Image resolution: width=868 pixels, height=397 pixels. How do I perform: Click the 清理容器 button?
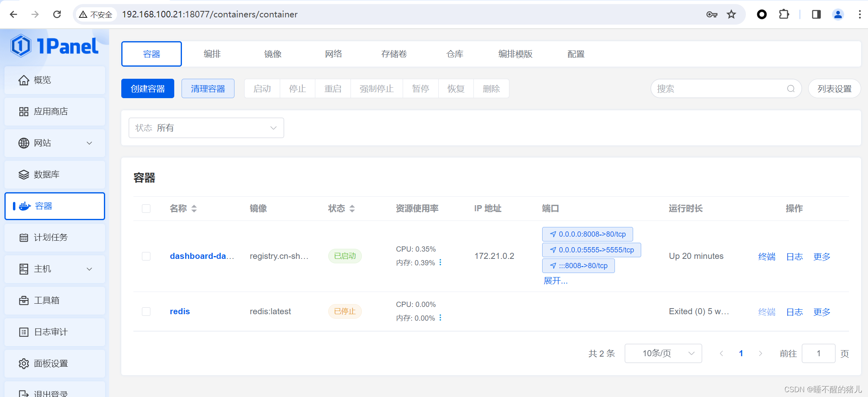click(208, 88)
